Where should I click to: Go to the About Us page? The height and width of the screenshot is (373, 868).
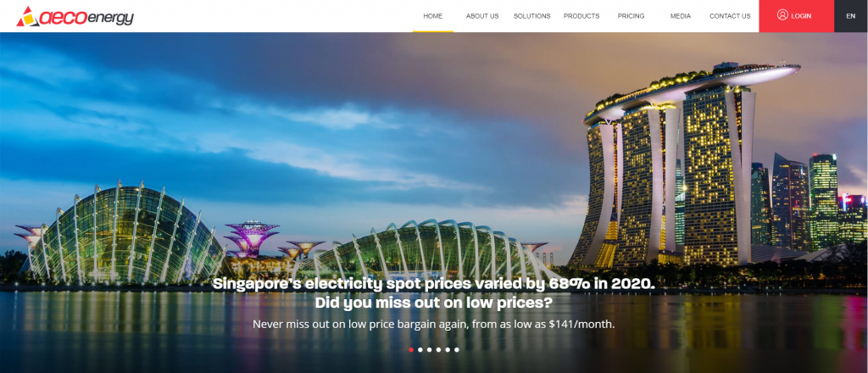(482, 16)
